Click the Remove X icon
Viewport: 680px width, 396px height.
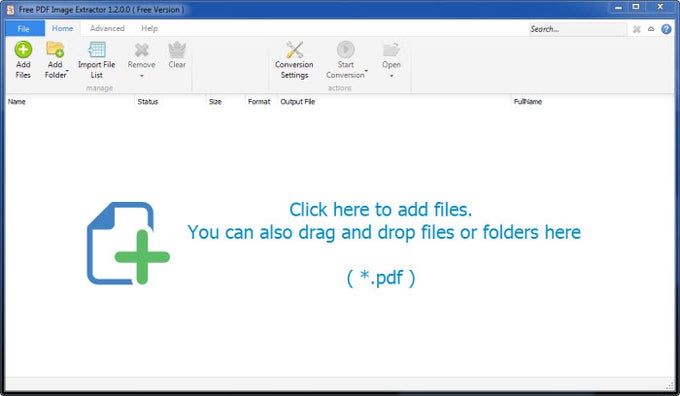141,50
